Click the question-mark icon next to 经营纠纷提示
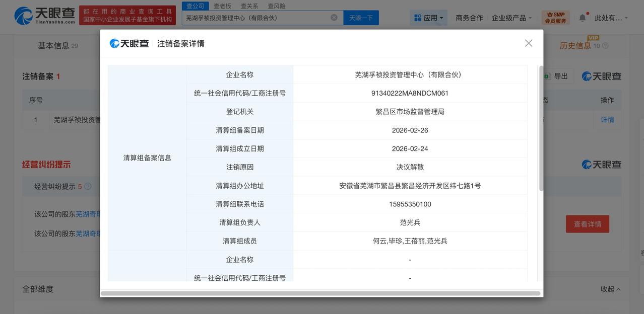 pyautogui.click(x=87, y=186)
